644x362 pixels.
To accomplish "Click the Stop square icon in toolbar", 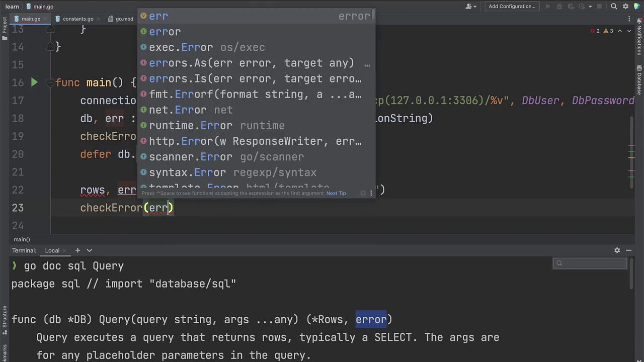I will click(599, 7).
